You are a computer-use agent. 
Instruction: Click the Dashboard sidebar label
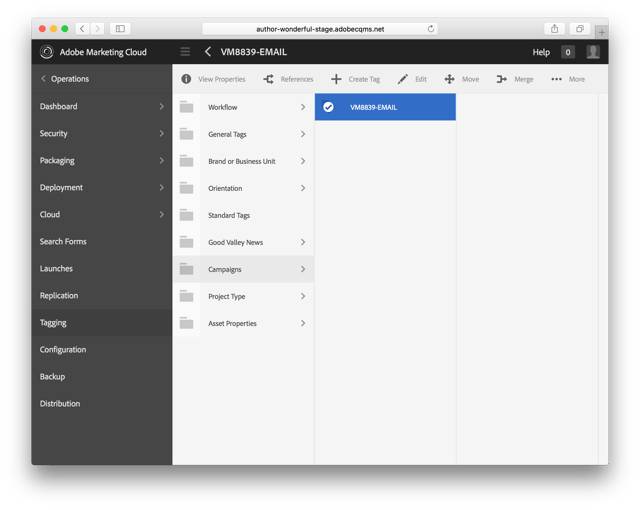pos(58,106)
